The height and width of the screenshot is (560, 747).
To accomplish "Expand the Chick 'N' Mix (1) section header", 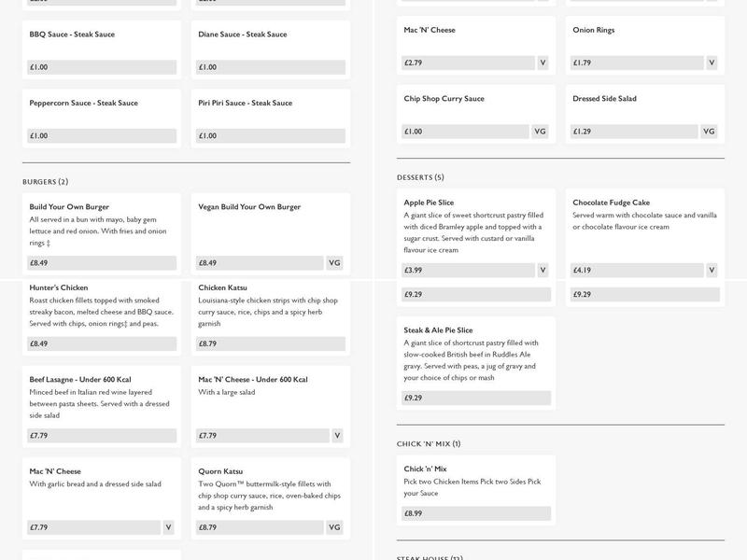I will pos(429,443).
